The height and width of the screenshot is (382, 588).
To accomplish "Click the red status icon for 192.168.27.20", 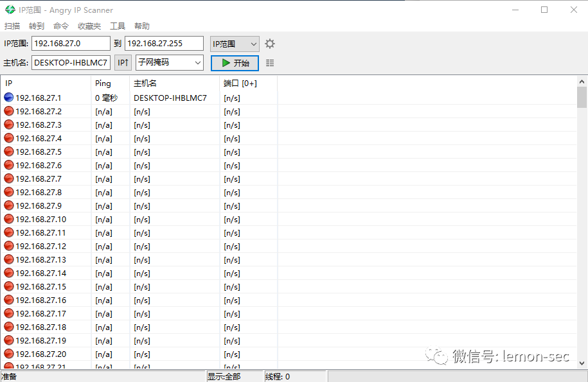I will tap(8, 354).
